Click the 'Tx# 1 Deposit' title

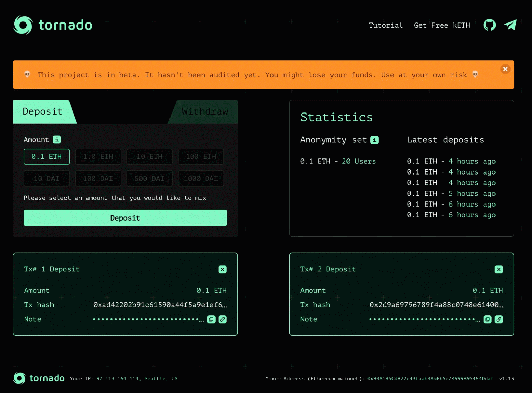52,269
